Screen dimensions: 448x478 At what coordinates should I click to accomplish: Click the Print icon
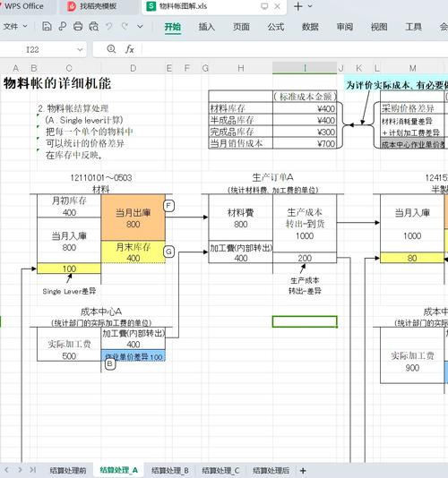tap(78, 27)
